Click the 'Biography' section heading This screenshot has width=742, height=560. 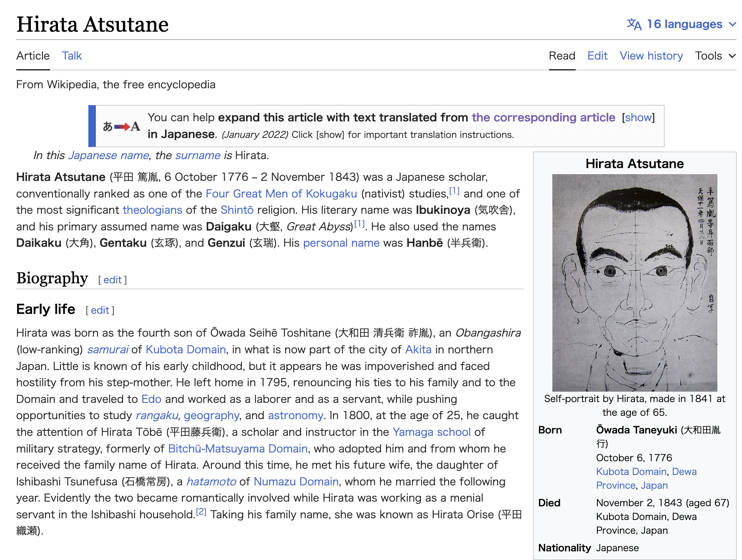[52, 278]
